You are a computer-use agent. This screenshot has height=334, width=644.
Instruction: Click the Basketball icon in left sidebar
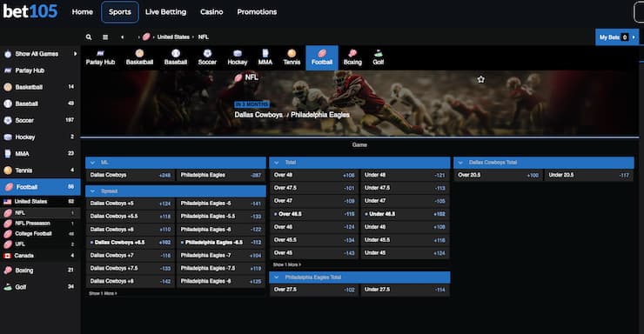coord(8,87)
